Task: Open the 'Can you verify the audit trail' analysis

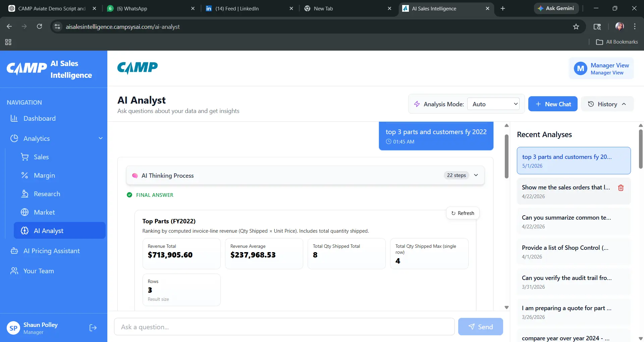Action: [574, 282]
